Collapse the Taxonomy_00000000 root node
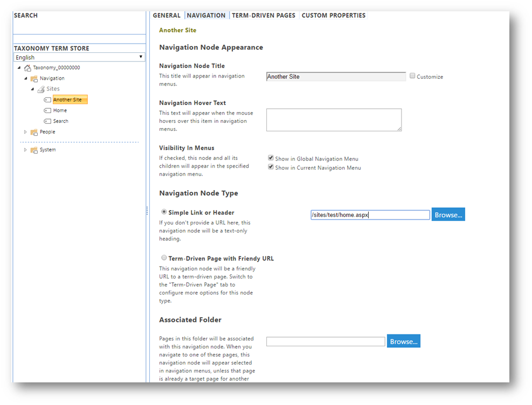The width and height of the screenshot is (532, 405). click(19, 68)
